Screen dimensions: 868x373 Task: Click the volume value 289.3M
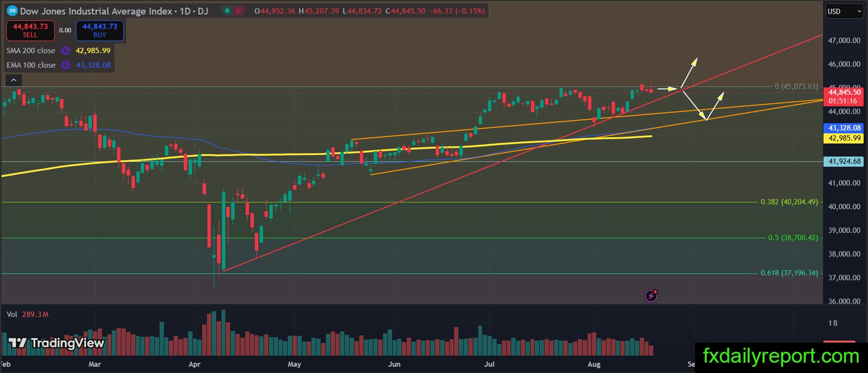(x=35, y=315)
